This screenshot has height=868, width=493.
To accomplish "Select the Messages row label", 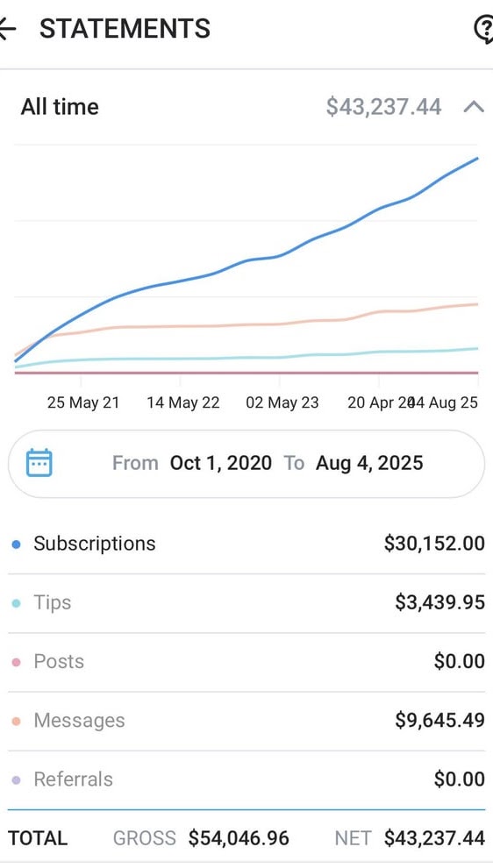I will 79,720.
